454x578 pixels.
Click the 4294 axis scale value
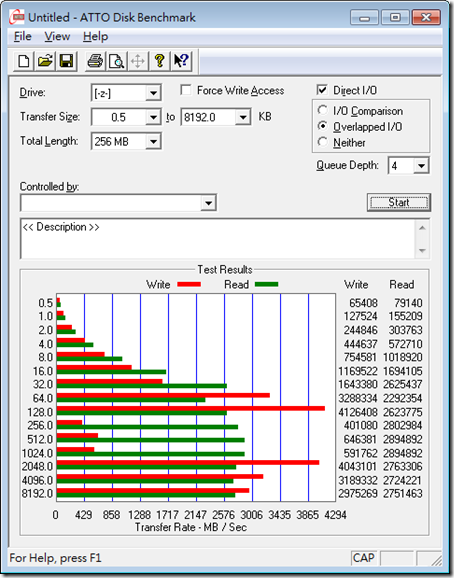[335, 515]
